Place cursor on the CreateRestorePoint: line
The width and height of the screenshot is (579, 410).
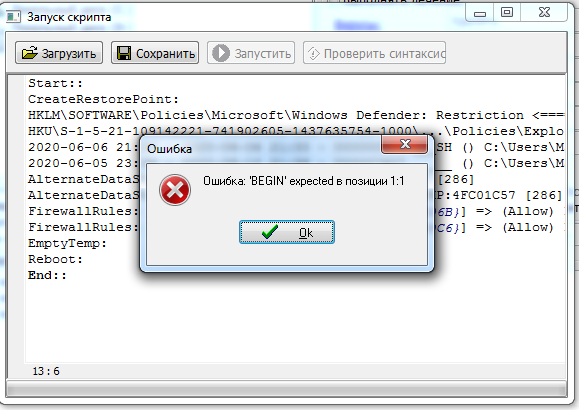(103, 99)
